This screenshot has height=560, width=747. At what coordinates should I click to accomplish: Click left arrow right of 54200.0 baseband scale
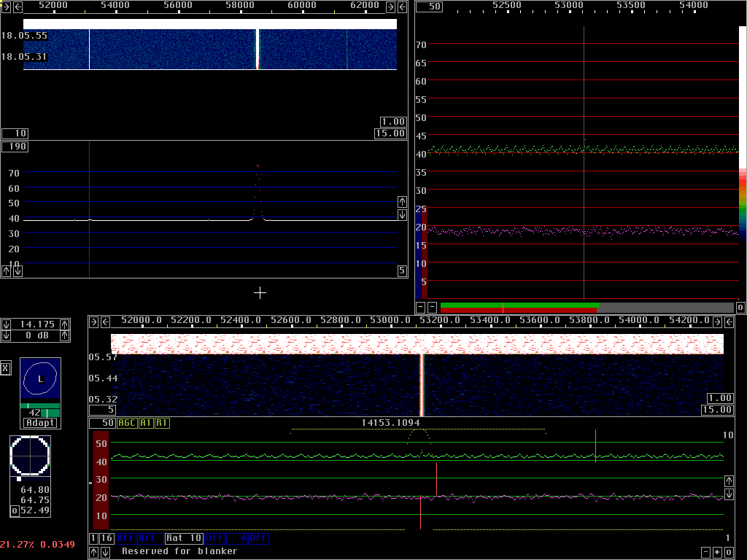tap(729, 322)
